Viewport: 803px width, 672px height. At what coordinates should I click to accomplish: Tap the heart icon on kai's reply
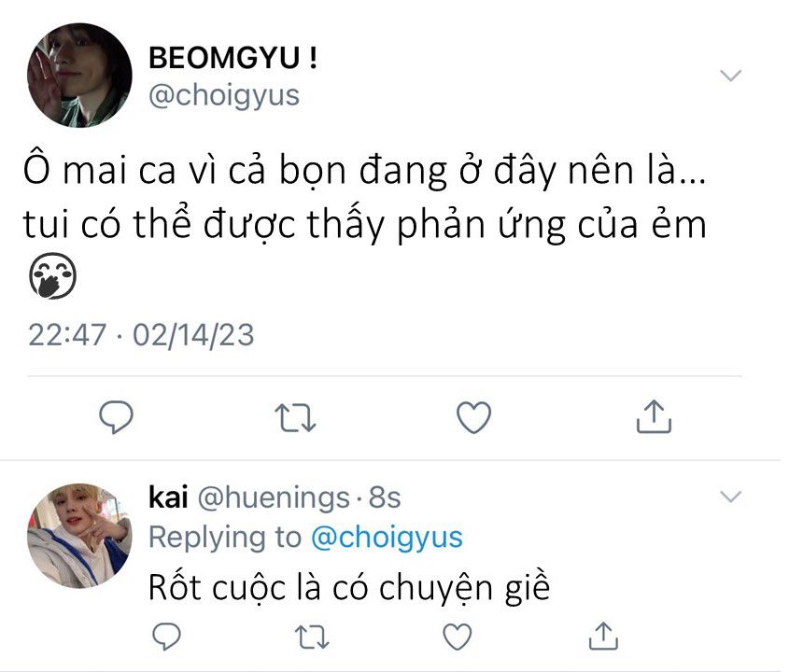point(457,637)
